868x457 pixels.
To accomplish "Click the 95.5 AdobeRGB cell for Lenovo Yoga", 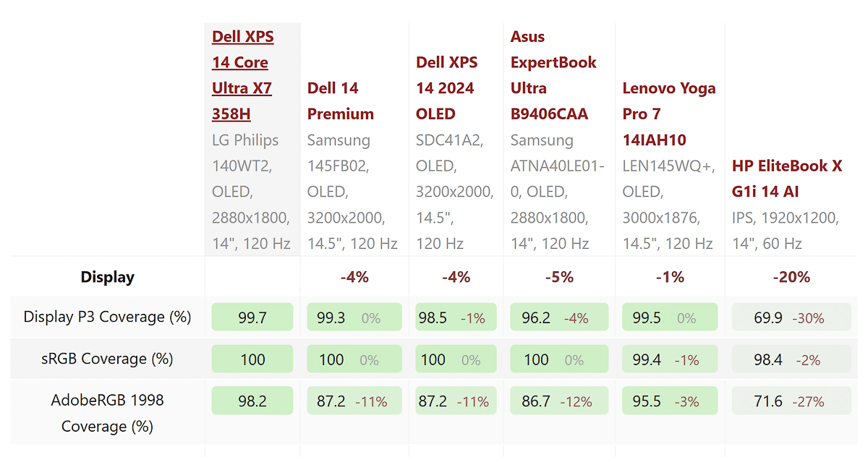I will pyautogui.click(x=669, y=401).
